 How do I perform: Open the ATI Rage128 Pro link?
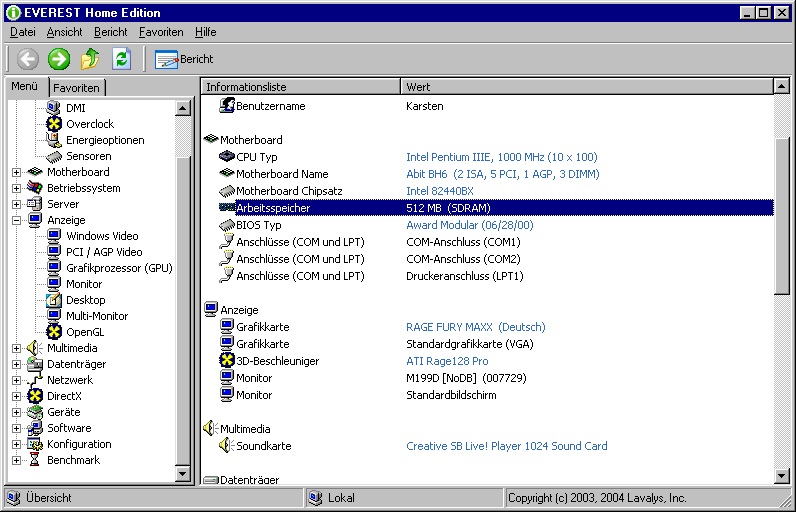point(447,361)
